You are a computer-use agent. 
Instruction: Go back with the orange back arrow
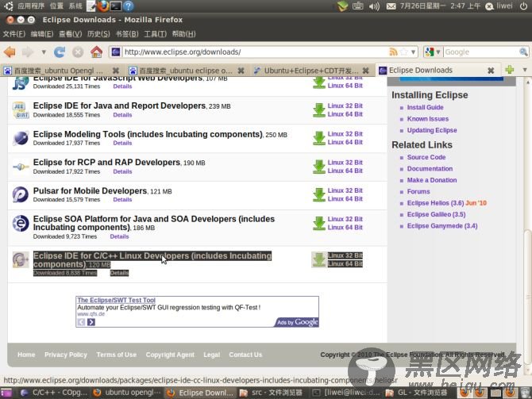[10, 52]
